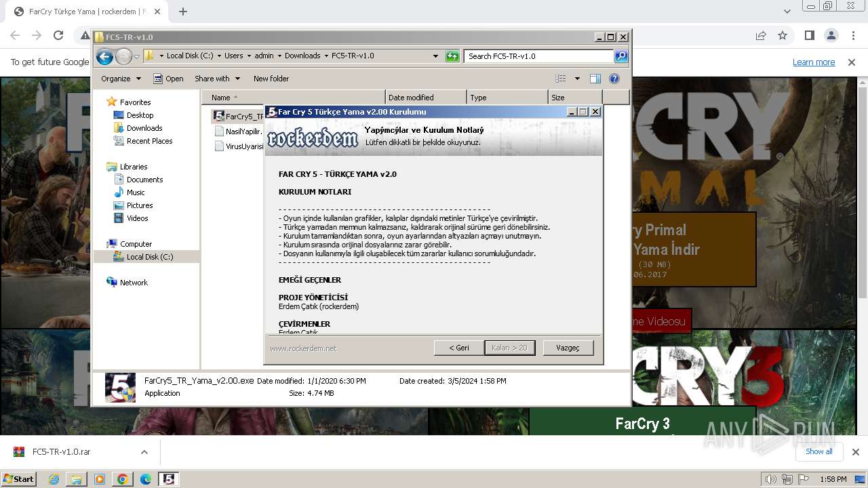Open the Pictures library
This screenshot has height=488, width=868.
[140, 205]
